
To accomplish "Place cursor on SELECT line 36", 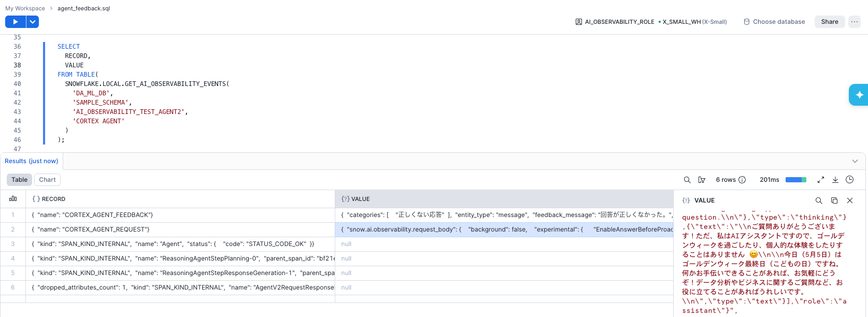I will [68, 47].
